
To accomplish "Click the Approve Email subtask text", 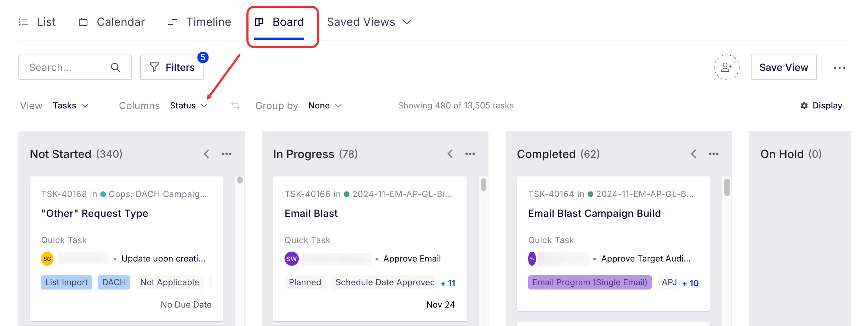I will tap(412, 259).
